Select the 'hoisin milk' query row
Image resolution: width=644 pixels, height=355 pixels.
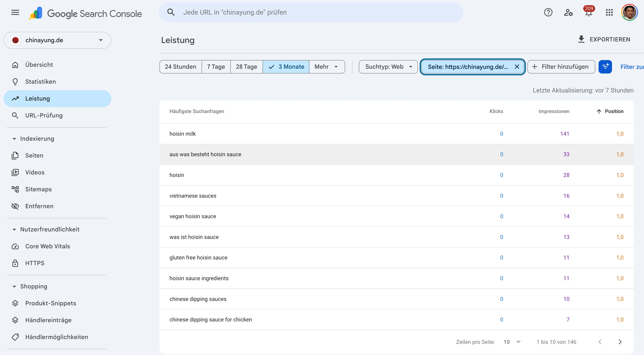tap(397, 134)
